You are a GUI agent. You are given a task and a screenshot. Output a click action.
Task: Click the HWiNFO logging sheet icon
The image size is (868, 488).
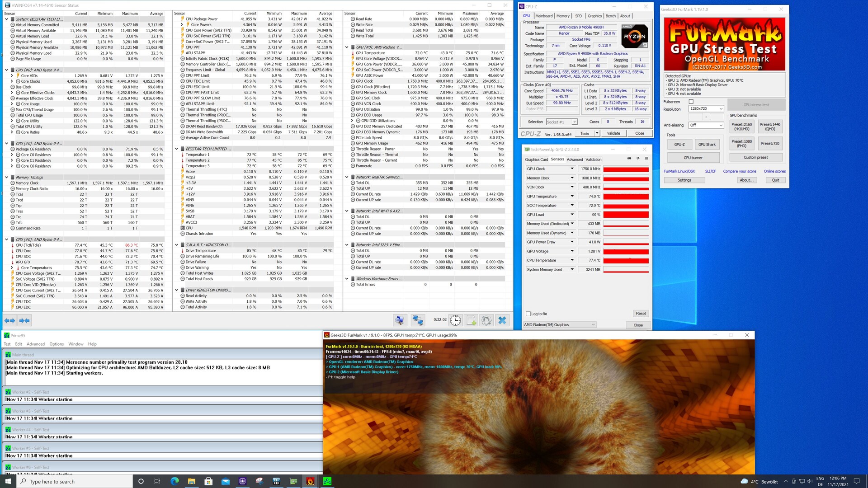coord(471,320)
